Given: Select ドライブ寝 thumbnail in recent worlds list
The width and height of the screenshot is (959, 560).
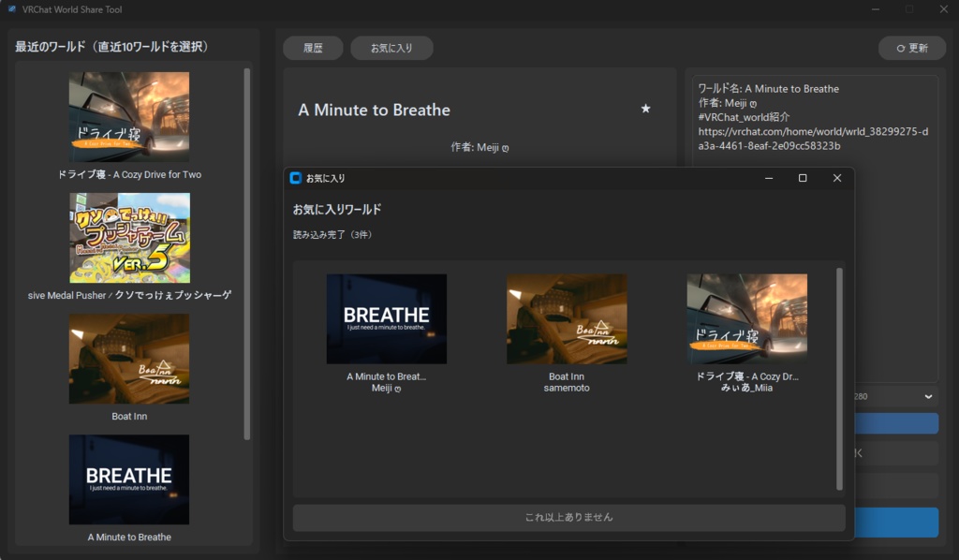Looking at the screenshot, I should click(129, 117).
